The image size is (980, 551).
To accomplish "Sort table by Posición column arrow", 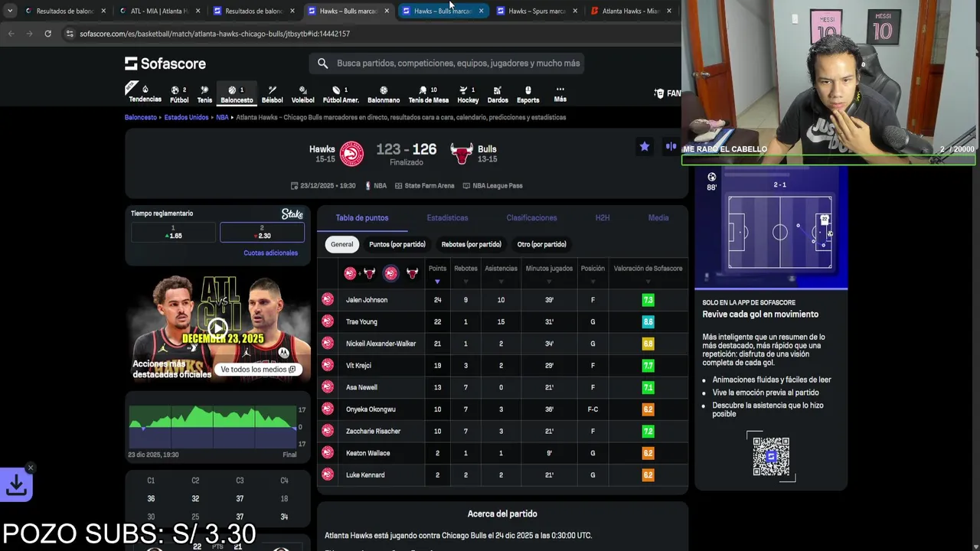I will click(x=593, y=282).
